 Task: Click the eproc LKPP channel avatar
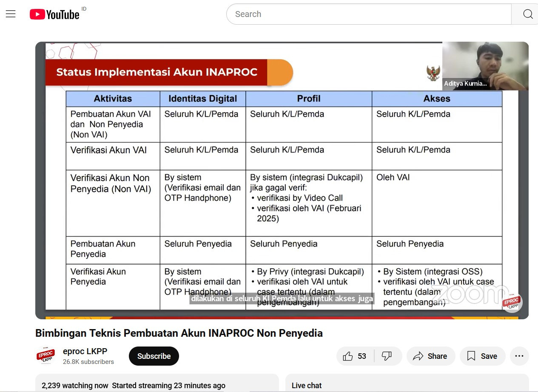pos(46,356)
